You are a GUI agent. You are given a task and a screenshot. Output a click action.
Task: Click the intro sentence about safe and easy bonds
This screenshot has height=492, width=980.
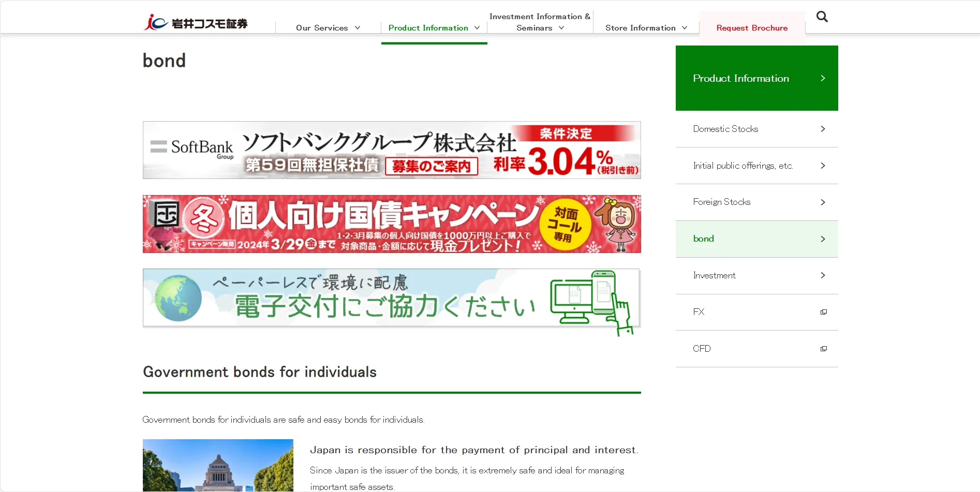point(284,420)
